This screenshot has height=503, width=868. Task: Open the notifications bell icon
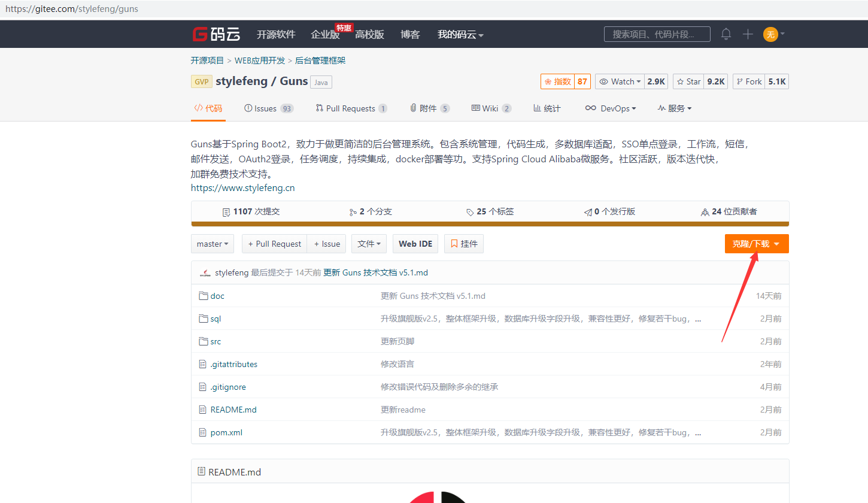[x=726, y=34]
